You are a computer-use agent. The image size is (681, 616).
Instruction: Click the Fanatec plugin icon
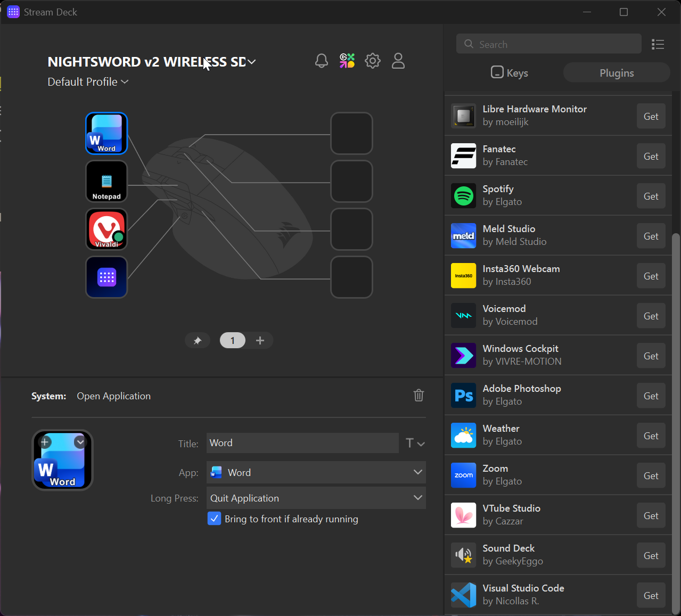[x=464, y=156]
